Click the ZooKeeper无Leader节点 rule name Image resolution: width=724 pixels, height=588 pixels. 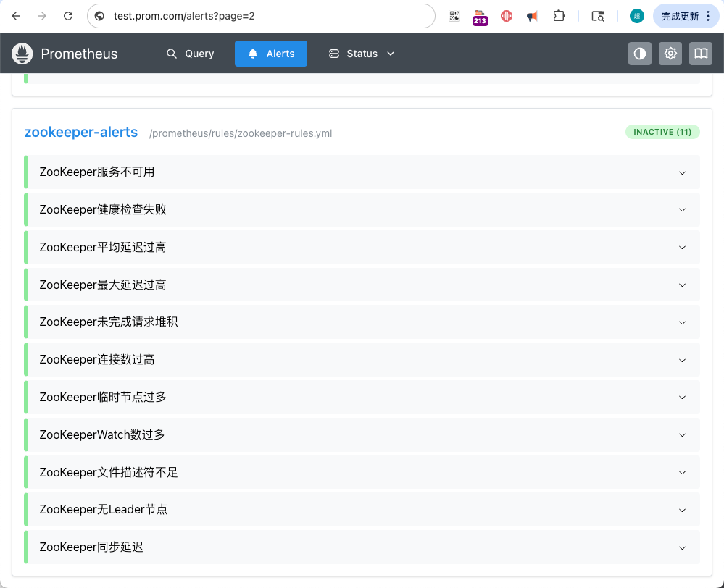click(x=104, y=509)
